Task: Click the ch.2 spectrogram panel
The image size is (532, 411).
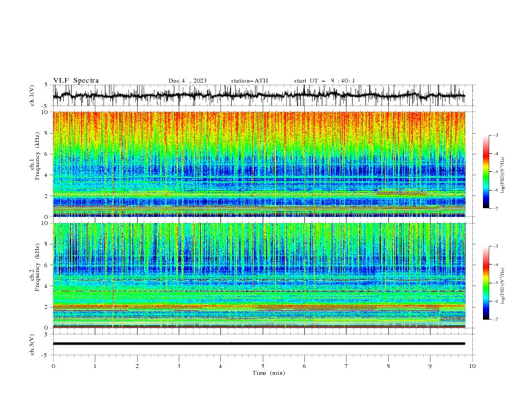Action: [x=259, y=275]
